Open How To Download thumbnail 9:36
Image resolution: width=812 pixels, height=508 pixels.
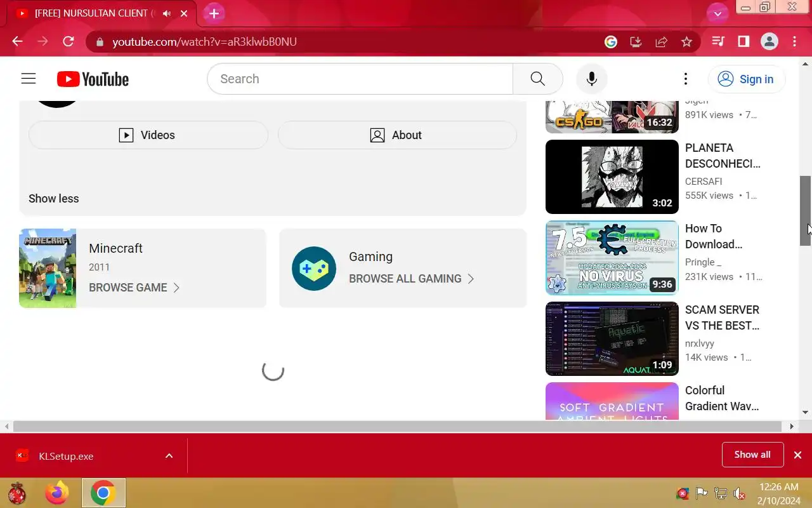click(x=612, y=258)
